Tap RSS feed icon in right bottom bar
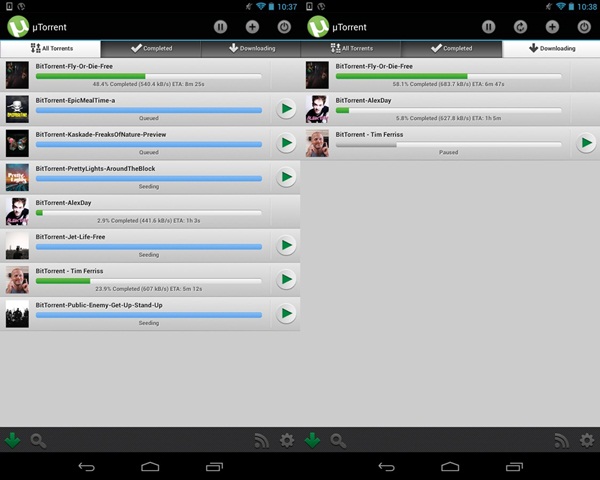The height and width of the screenshot is (480, 600). point(561,441)
